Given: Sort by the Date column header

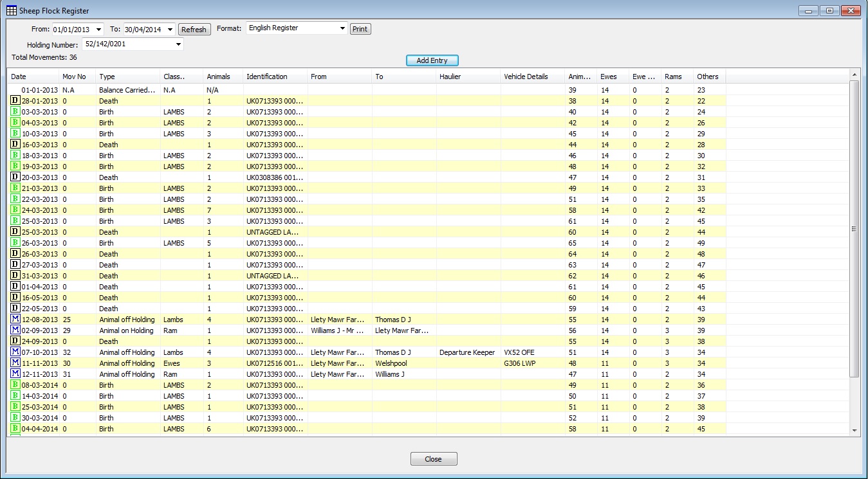Looking at the screenshot, I should [x=33, y=77].
